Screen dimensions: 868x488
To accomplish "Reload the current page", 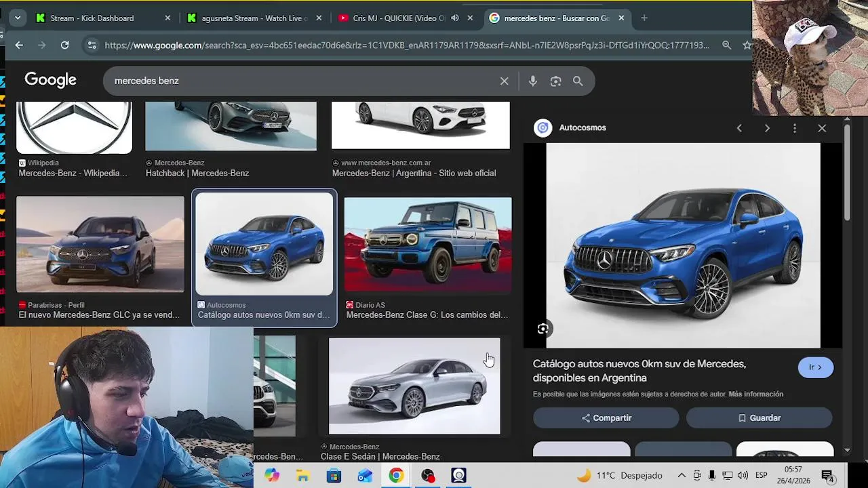I will click(64, 45).
